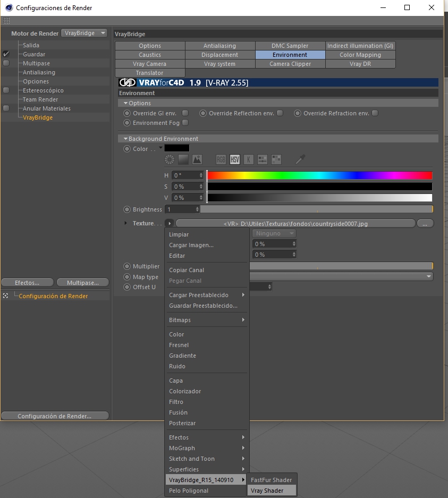This screenshot has height=498, width=448.
Task: Check Override GI env. checkbox
Action: pyautogui.click(x=185, y=113)
